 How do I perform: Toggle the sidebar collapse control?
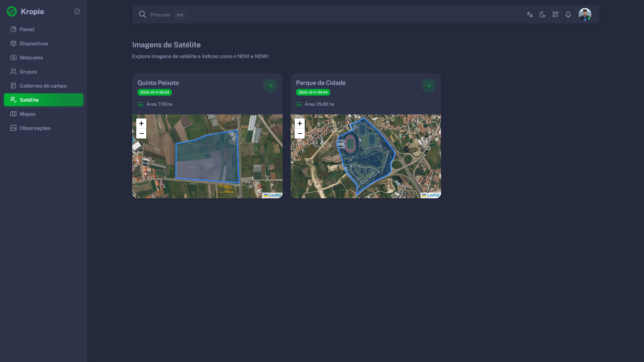[x=77, y=11]
